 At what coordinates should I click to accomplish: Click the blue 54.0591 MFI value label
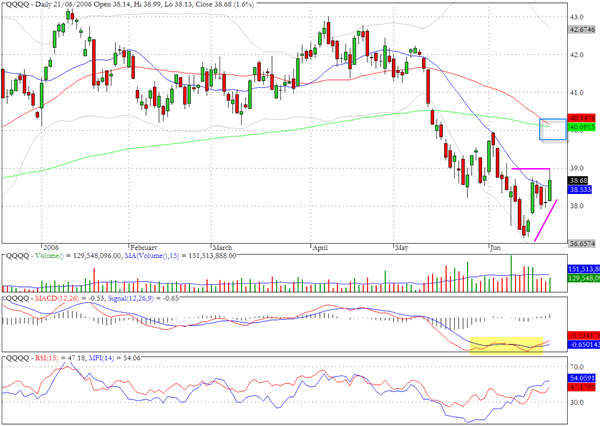(x=582, y=378)
